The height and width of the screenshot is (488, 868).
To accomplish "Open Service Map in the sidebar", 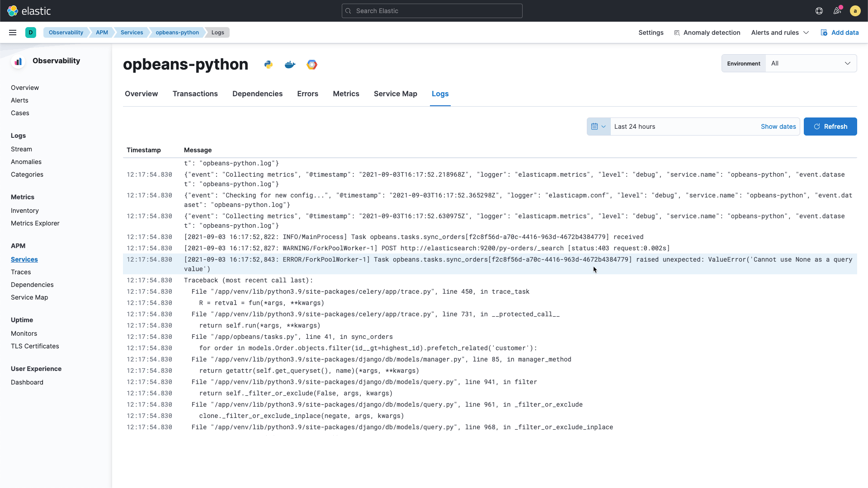I will coord(29,297).
